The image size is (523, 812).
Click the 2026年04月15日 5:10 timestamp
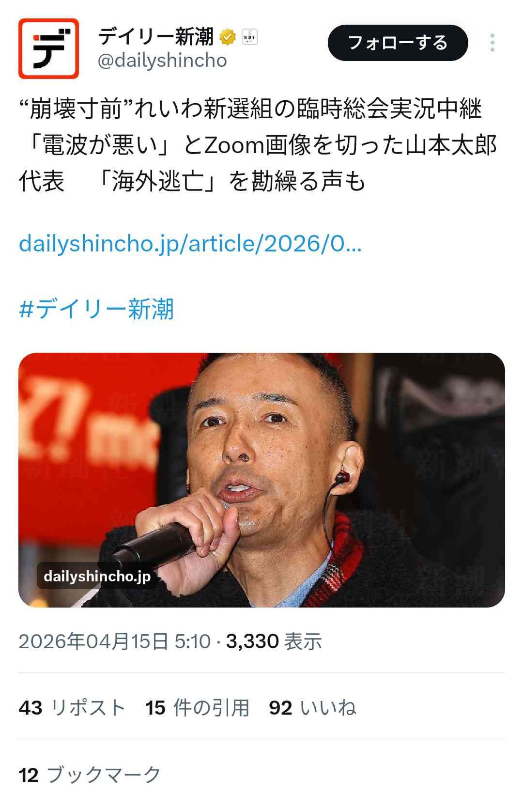pyautogui.click(x=115, y=641)
